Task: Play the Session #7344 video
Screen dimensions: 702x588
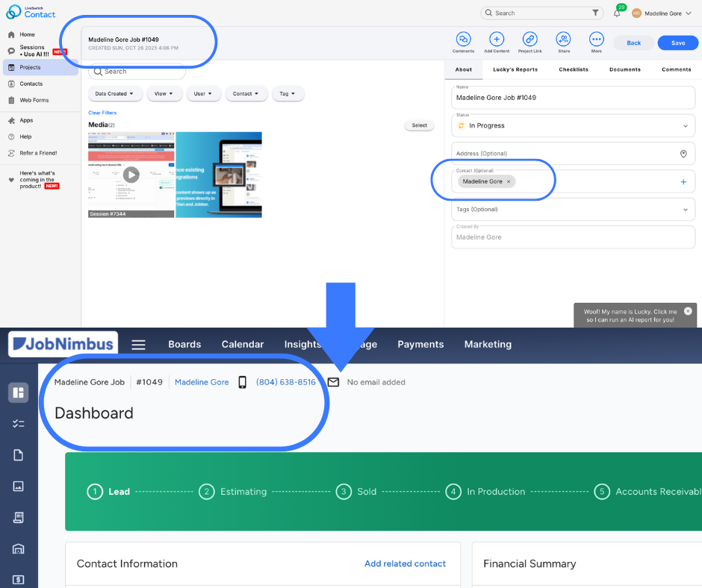Action: [x=131, y=175]
